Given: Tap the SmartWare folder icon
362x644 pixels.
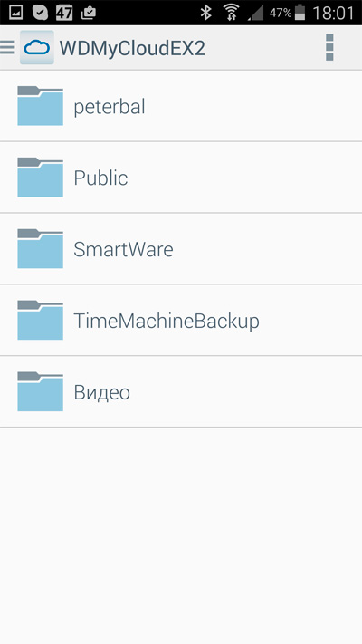Looking at the screenshot, I should click(40, 249).
